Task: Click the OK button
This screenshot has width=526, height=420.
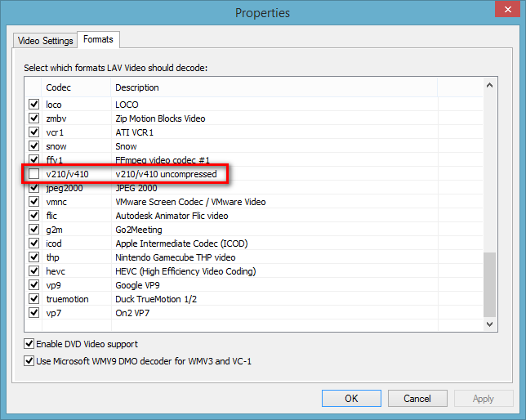Action: 351,398
